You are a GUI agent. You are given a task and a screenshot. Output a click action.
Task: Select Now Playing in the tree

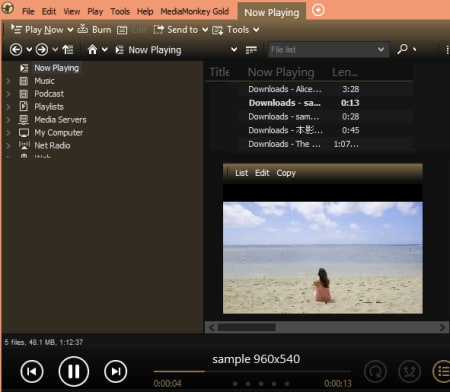coord(57,68)
